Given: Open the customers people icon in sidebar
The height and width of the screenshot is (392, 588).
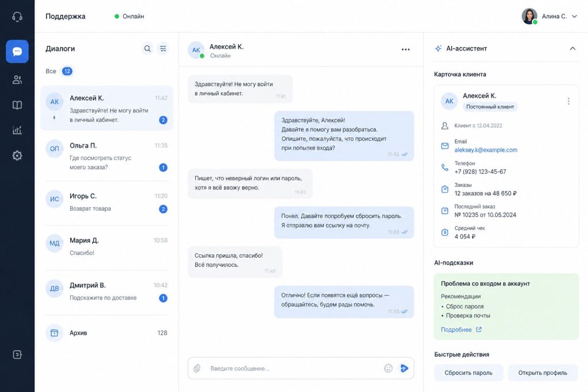Looking at the screenshot, I should click(x=17, y=79).
